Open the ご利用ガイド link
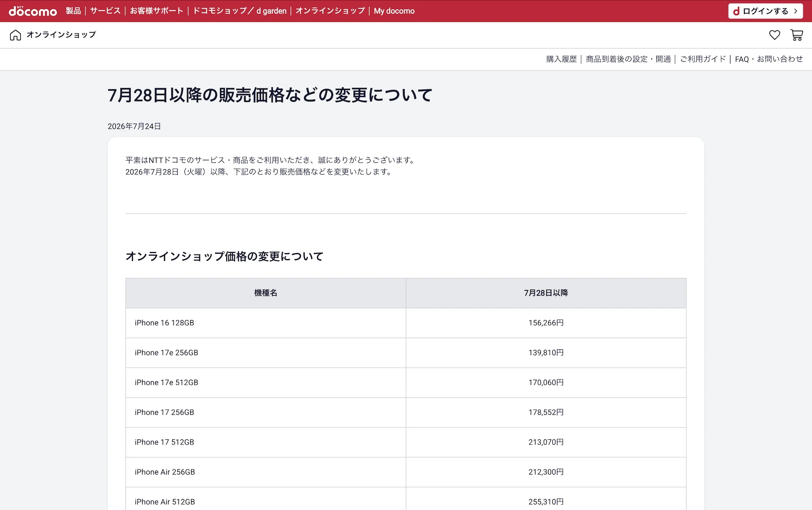 point(703,59)
